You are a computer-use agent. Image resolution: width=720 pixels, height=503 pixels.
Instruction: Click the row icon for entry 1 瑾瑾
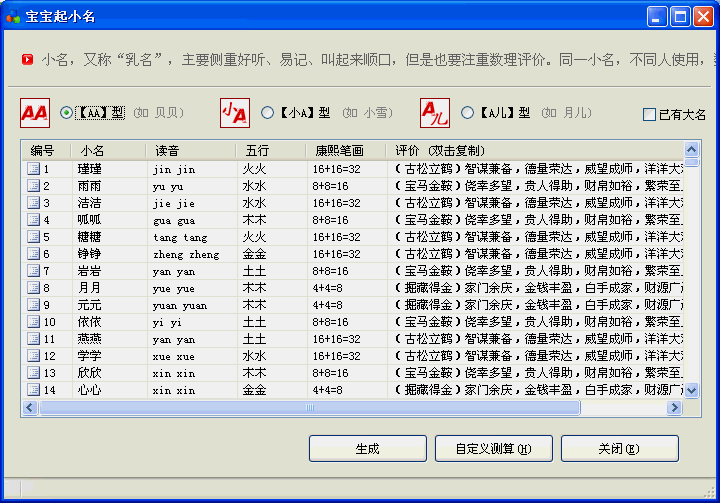click(x=33, y=169)
